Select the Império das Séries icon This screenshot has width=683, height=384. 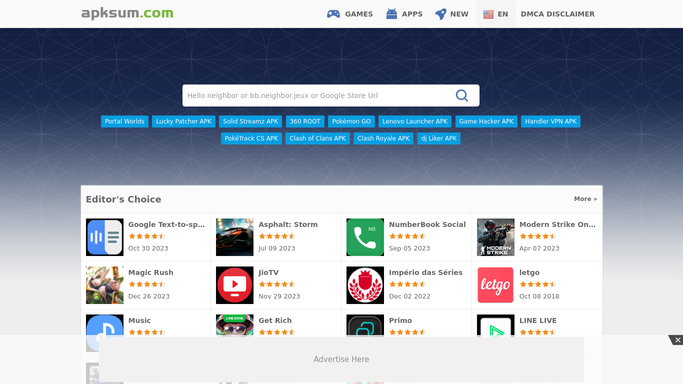(x=365, y=285)
